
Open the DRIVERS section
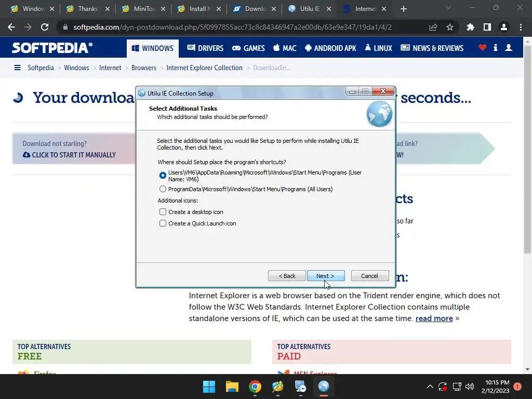[205, 48]
